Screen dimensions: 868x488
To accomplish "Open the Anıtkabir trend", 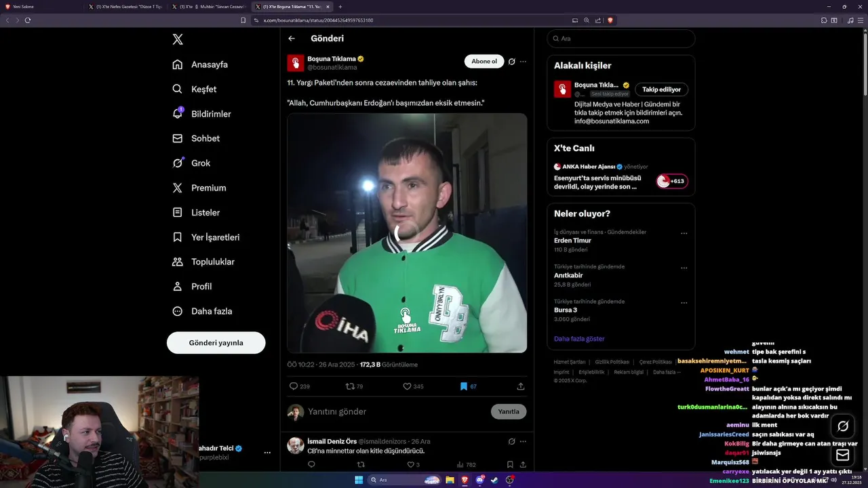I will [x=568, y=275].
